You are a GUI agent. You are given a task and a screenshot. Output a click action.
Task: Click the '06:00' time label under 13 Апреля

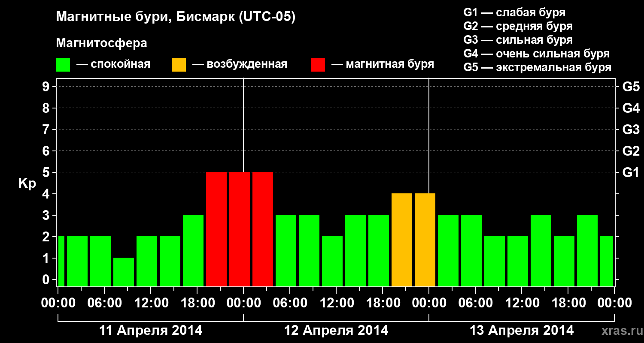tap(475, 303)
